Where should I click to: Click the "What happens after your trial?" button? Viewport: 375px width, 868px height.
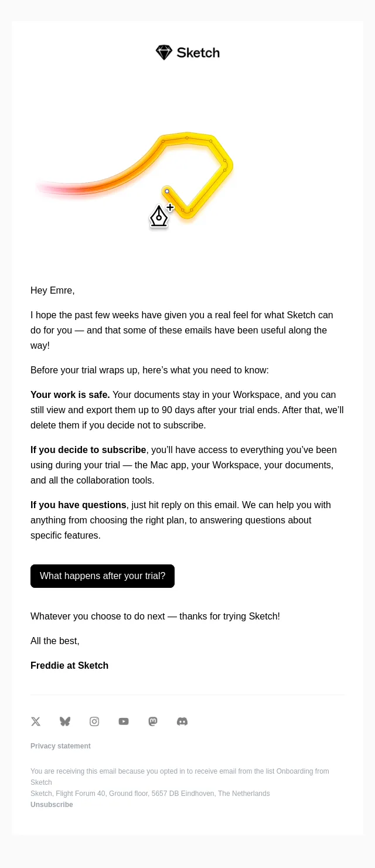[x=103, y=576]
